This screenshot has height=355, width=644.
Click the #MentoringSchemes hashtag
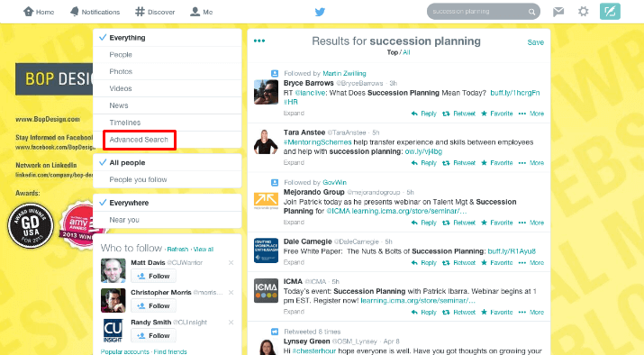[317, 142]
